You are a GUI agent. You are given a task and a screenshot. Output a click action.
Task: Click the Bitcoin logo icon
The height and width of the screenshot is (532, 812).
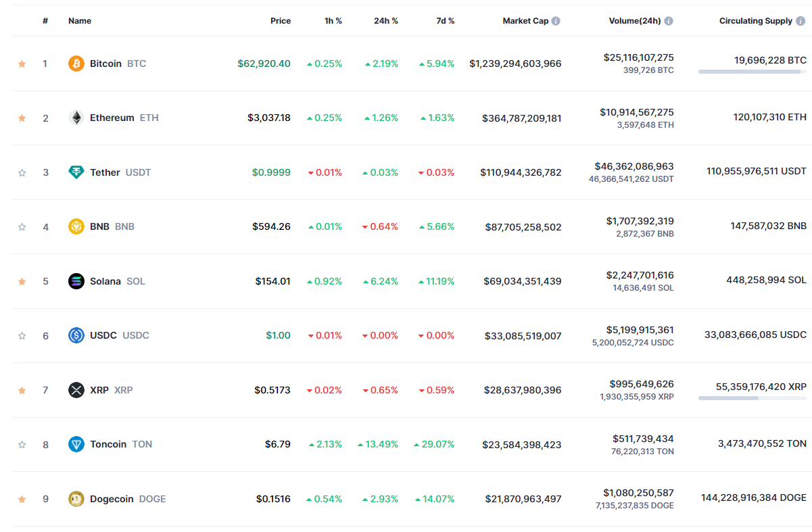(76, 64)
